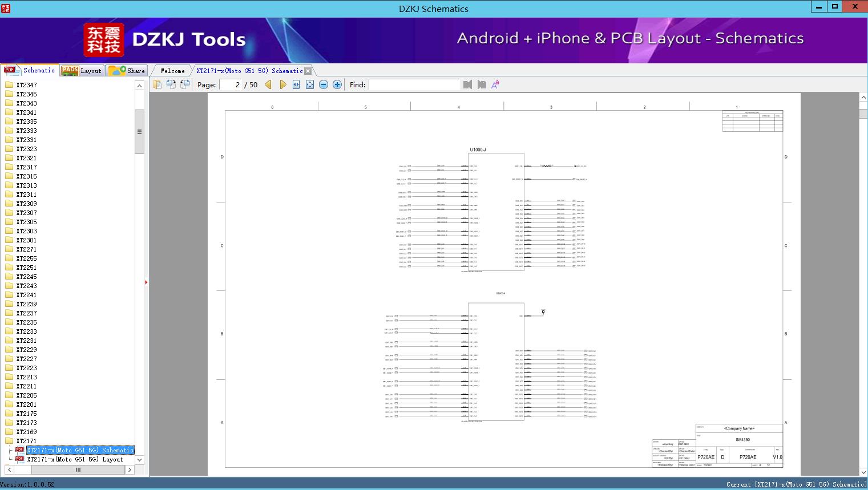Select folder XT2169

point(26,432)
